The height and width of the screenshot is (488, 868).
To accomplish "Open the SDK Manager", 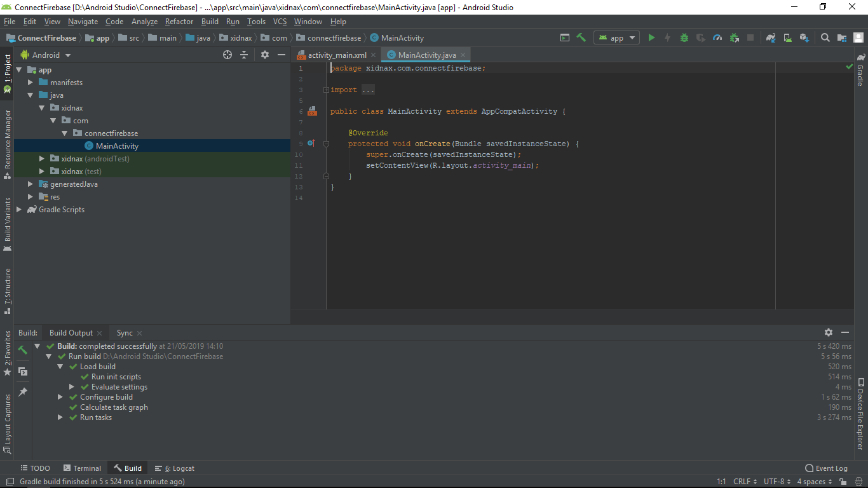I will click(x=804, y=37).
